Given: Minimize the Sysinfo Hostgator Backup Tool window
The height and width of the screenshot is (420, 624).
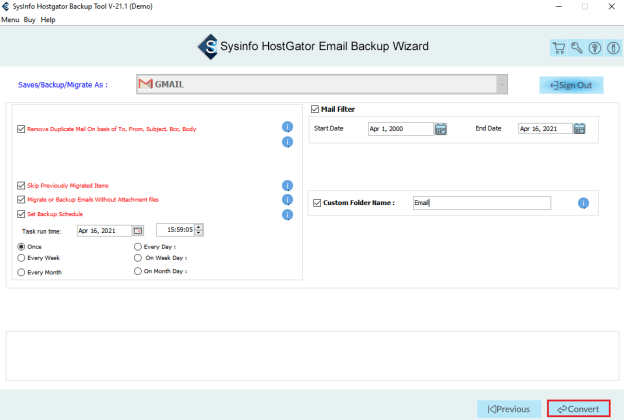Looking at the screenshot, I should [559, 6].
